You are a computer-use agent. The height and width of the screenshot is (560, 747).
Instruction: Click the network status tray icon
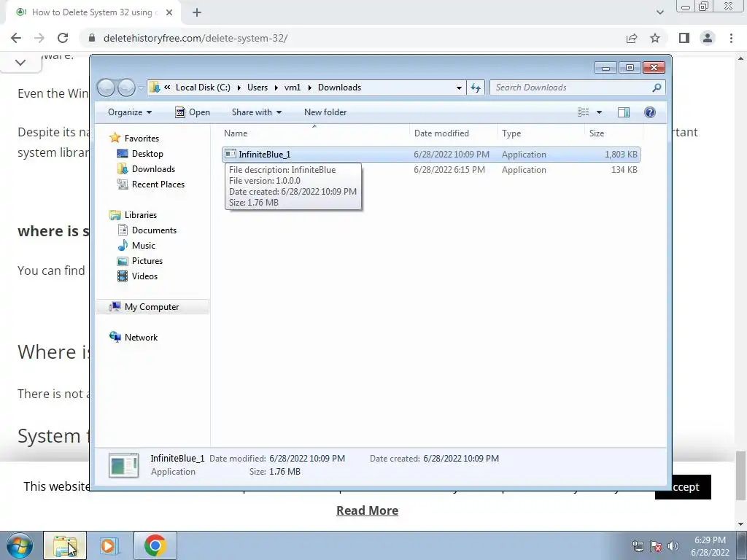pos(638,546)
